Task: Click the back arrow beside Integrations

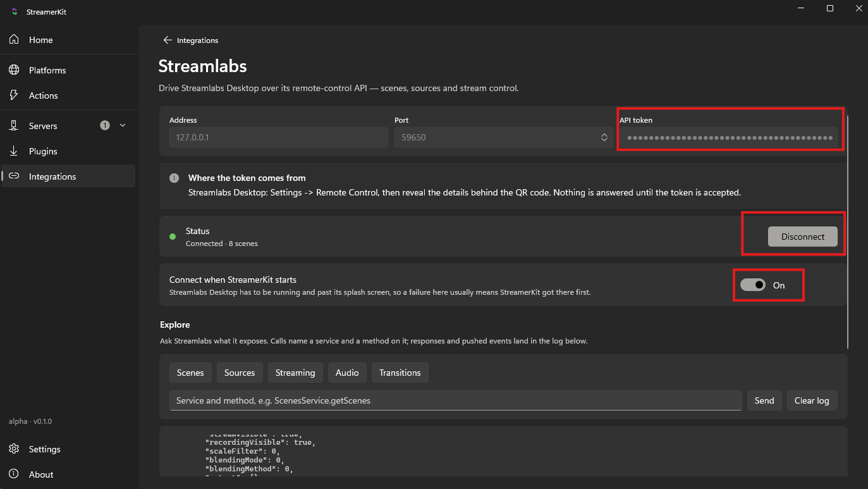Action: click(x=168, y=40)
